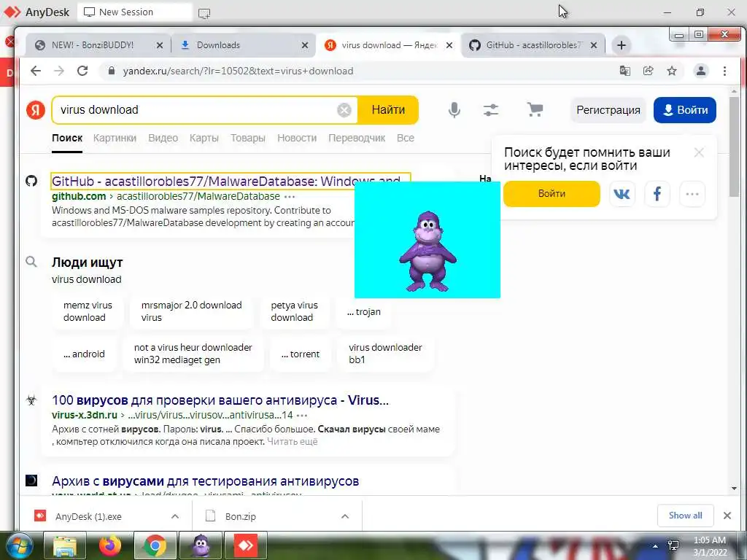This screenshot has height=560, width=747.
Task: Open 100 вирусов result link
Action: click(220, 400)
